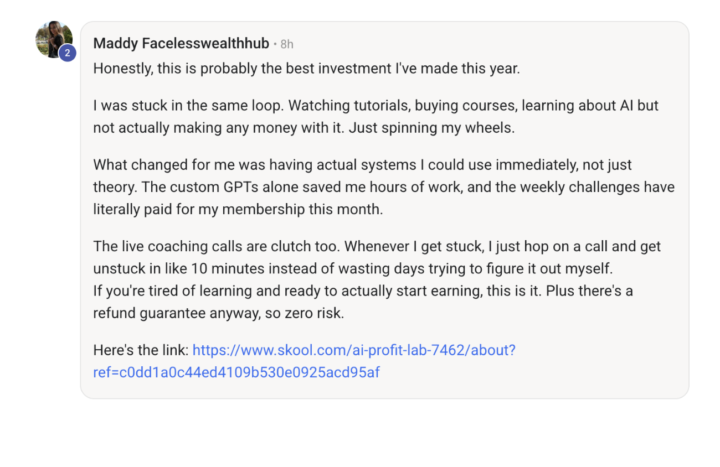Click the "Here's the link:" text

(x=140, y=350)
